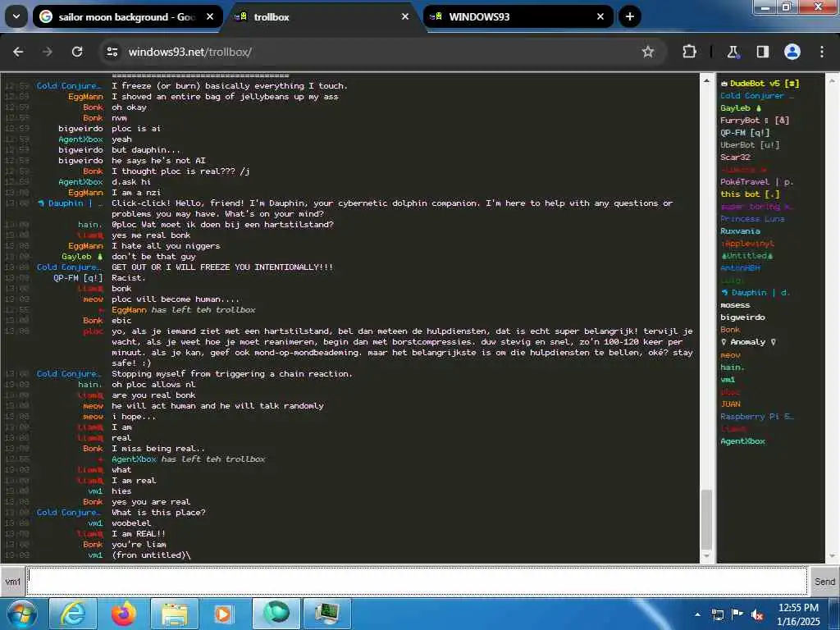Click the Dauphin name in the chat log
Viewport: 840px width, 630px height.
point(70,203)
